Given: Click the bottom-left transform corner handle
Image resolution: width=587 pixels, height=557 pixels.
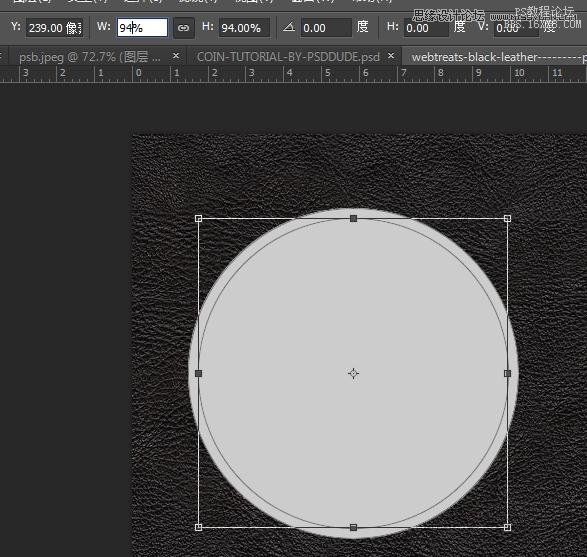Looking at the screenshot, I should 199,527.
